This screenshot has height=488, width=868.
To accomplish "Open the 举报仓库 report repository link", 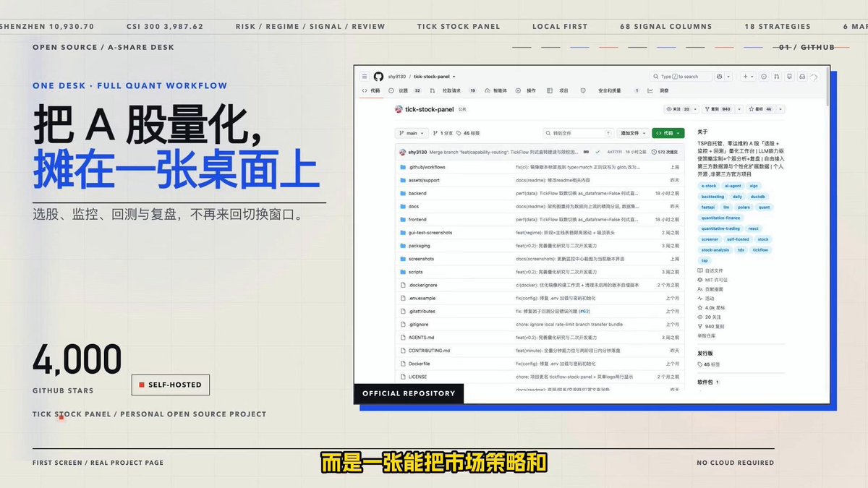I will [707, 335].
